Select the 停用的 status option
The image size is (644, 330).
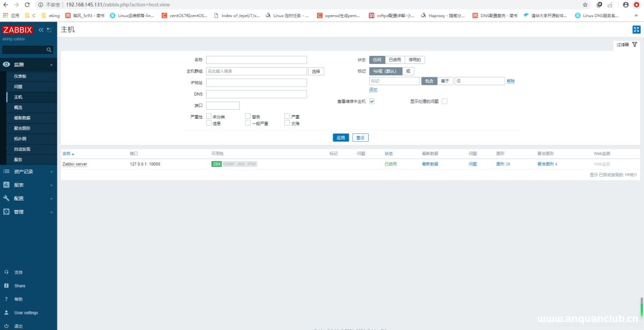click(x=414, y=60)
